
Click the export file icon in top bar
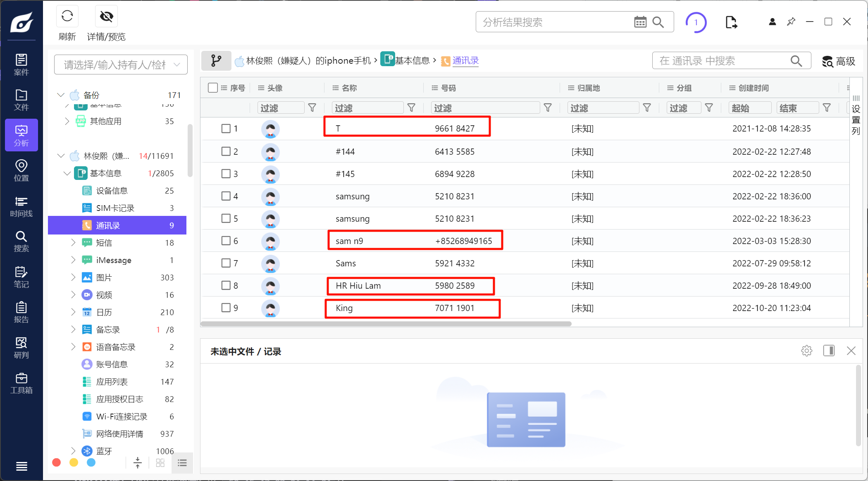coord(731,22)
